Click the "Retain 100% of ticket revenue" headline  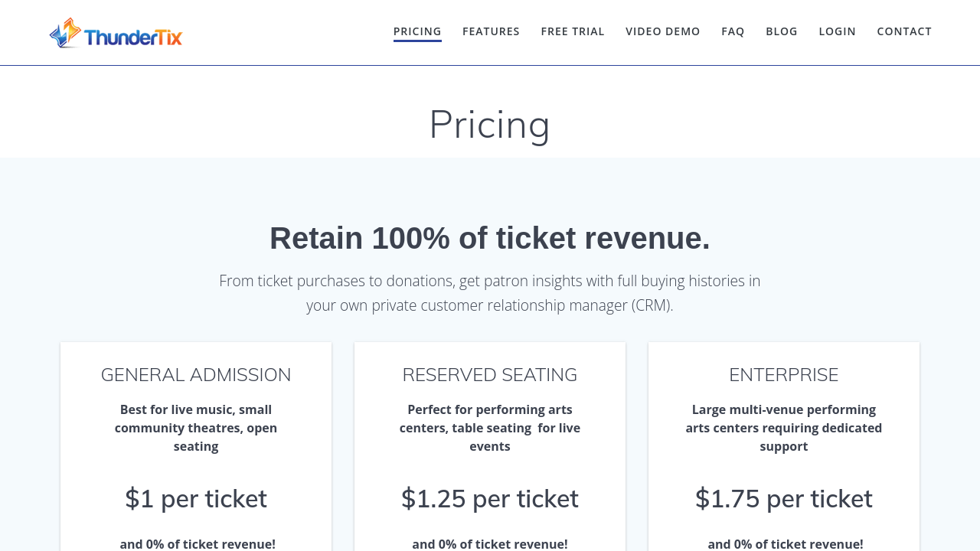[x=490, y=238]
